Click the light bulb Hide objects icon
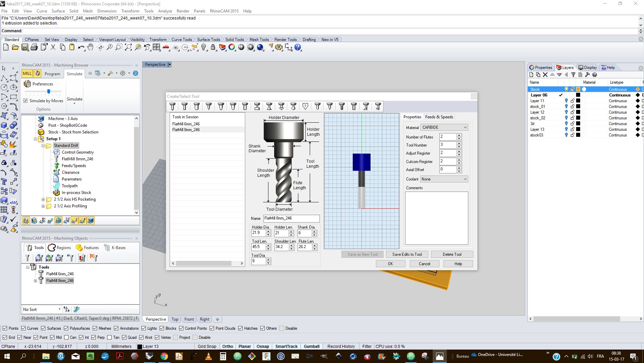644x363 pixels. pos(204,47)
